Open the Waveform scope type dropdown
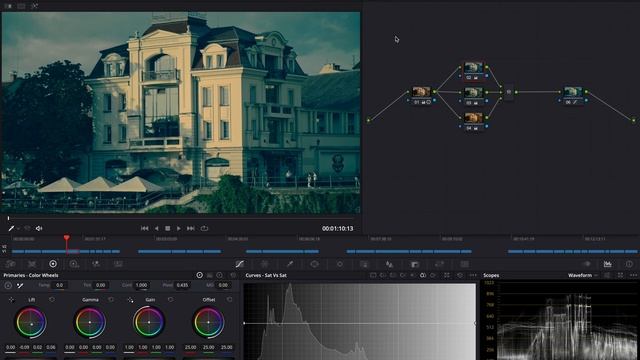This screenshot has width=640, height=360. point(583,276)
